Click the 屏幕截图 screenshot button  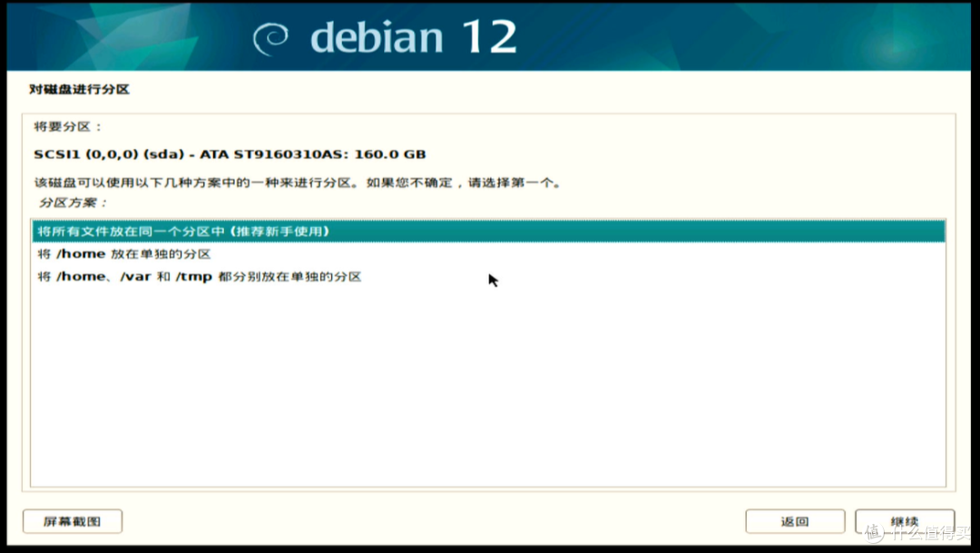click(72, 520)
